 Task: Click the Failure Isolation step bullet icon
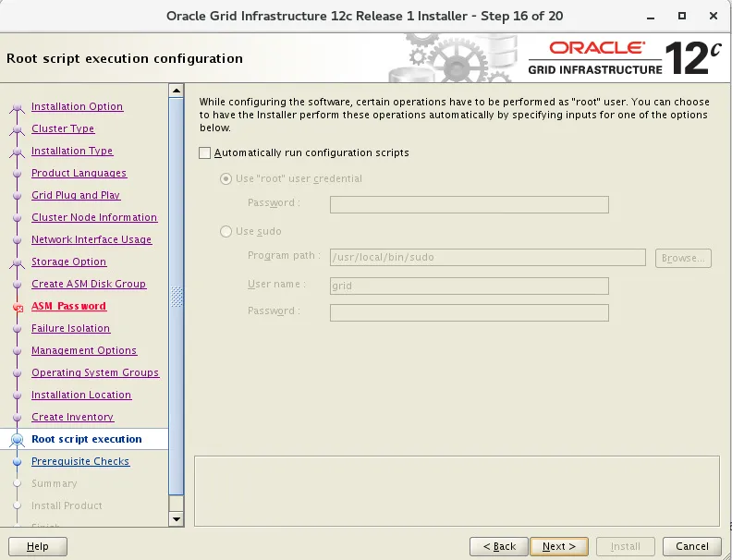click(x=18, y=329)
